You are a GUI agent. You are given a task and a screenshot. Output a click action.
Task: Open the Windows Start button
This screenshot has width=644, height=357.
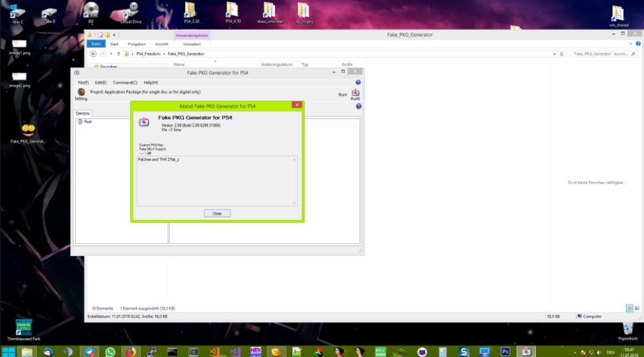click(x=8, y=352)
